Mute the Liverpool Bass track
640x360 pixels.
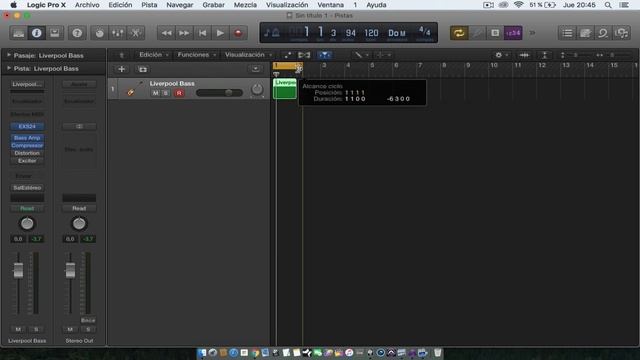[x=156, y=93]
